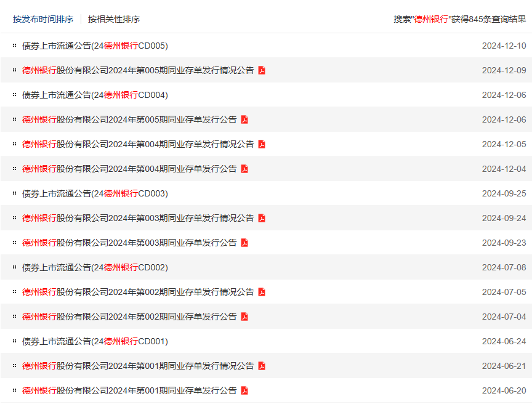The image size is (532, 404).
Task: Open PDF icon for 第001期同业存单发行公告
Action: [244, 390]
